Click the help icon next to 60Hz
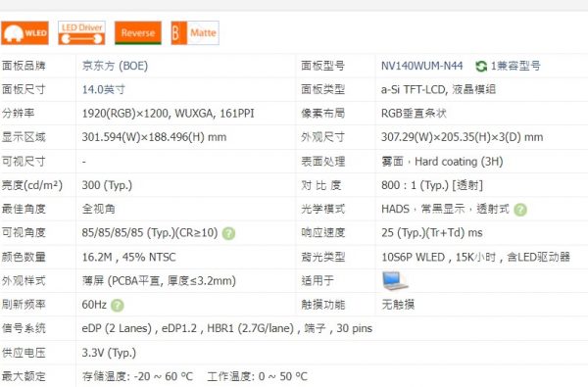The width and height of the screenshot is (588, 387). click(118, 306)
